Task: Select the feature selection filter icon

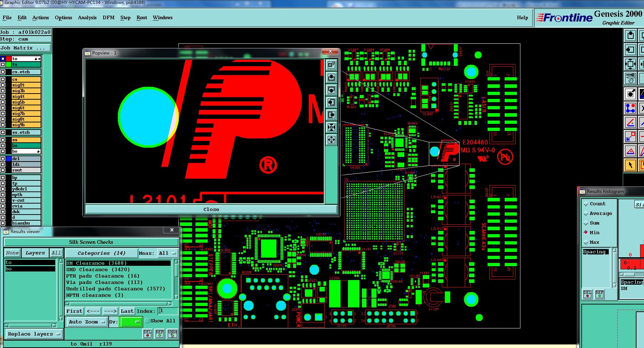Action: (630, 94)
